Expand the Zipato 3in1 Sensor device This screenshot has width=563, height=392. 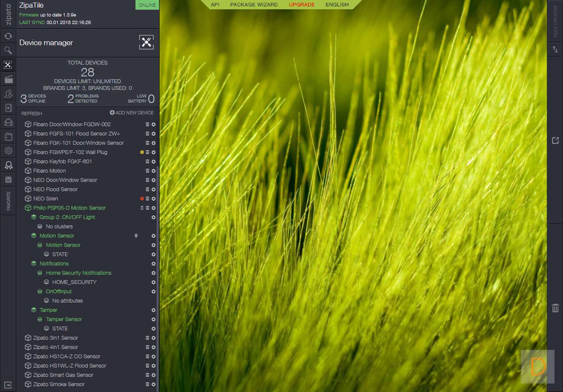(28, 338)
